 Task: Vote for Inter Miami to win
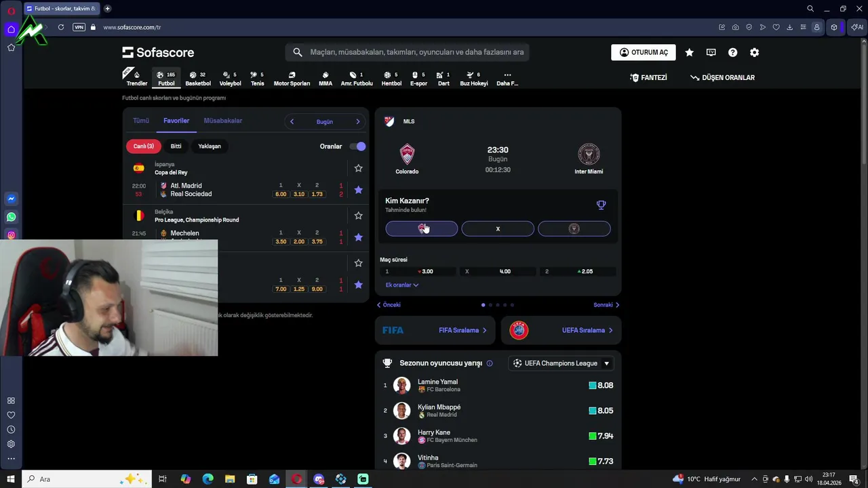[x=574, y=229]
